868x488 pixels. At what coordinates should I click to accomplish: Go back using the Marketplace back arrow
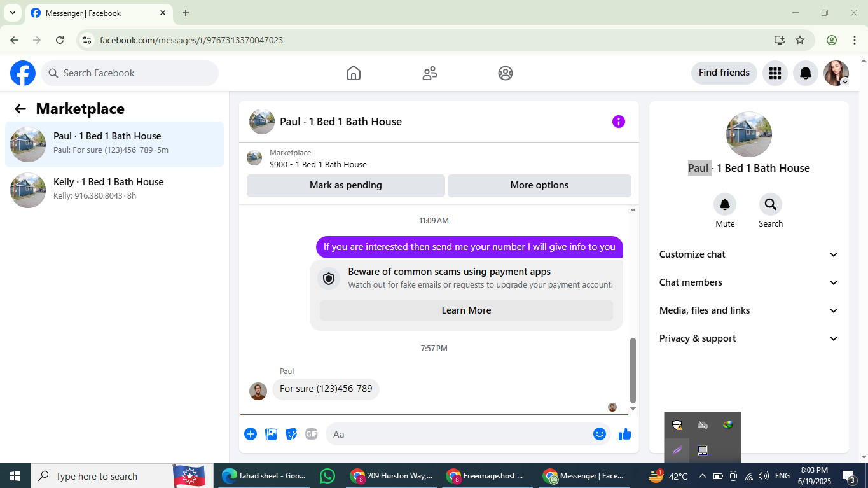click(20, 109)
